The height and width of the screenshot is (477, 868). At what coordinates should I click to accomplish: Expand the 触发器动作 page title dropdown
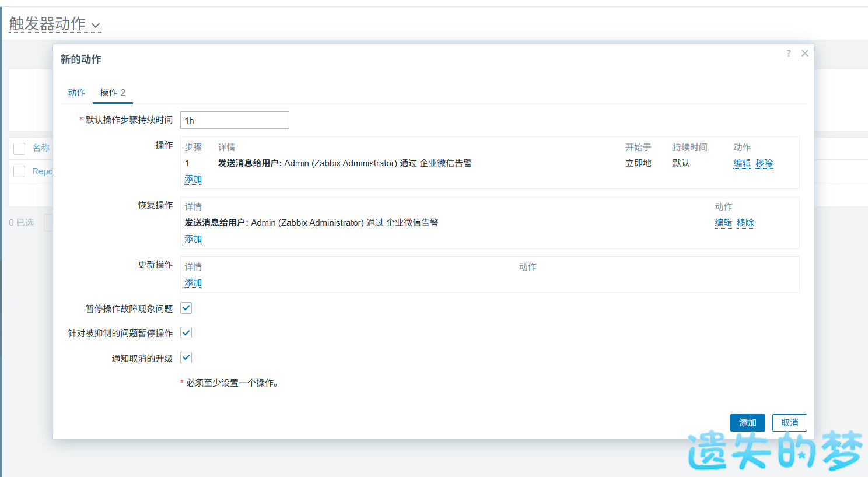[54, 24]
